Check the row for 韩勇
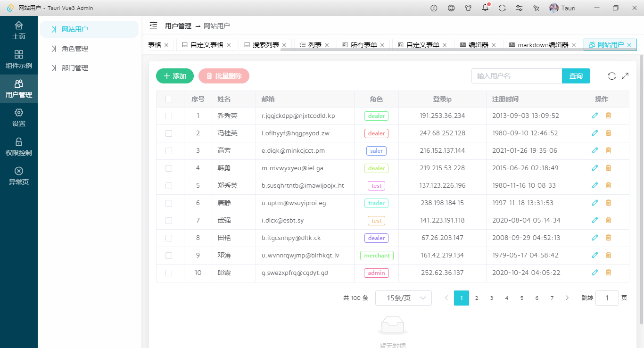 coord(169,168)
